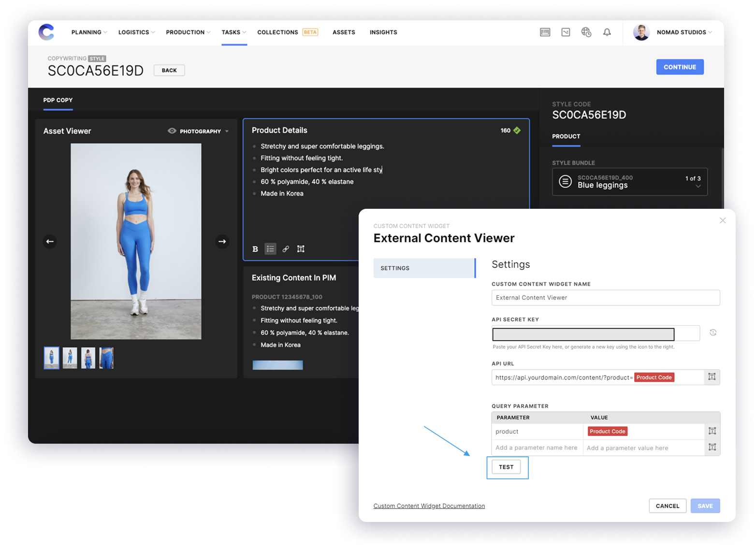This screenshot has height=550, width=756.
Task: Select the fourth asset thumbnail
Action: tap(106, 358)
